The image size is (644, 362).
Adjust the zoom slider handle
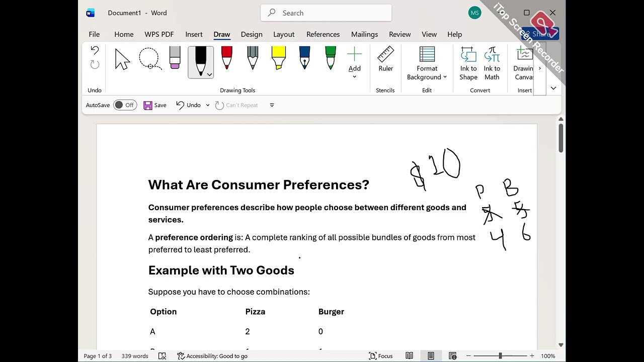click(500, 356)
